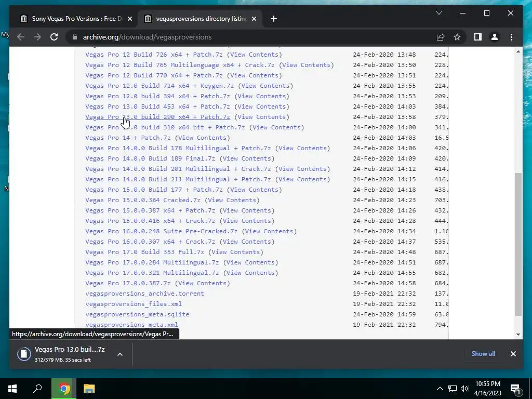The height and width of the screenshot is (399, 532).
Task: Download Vegas Pro 12 Build 770 x64 + Patch.7z
Action: [x=154, y=75]
